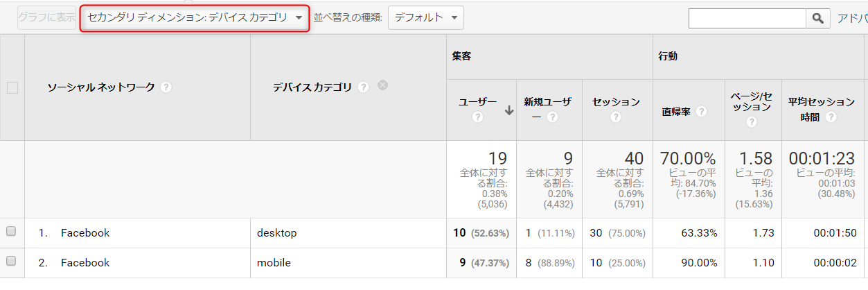
Task: Open セカンダリ ディメンション dropdown
Action: click(x=195, y=18)
